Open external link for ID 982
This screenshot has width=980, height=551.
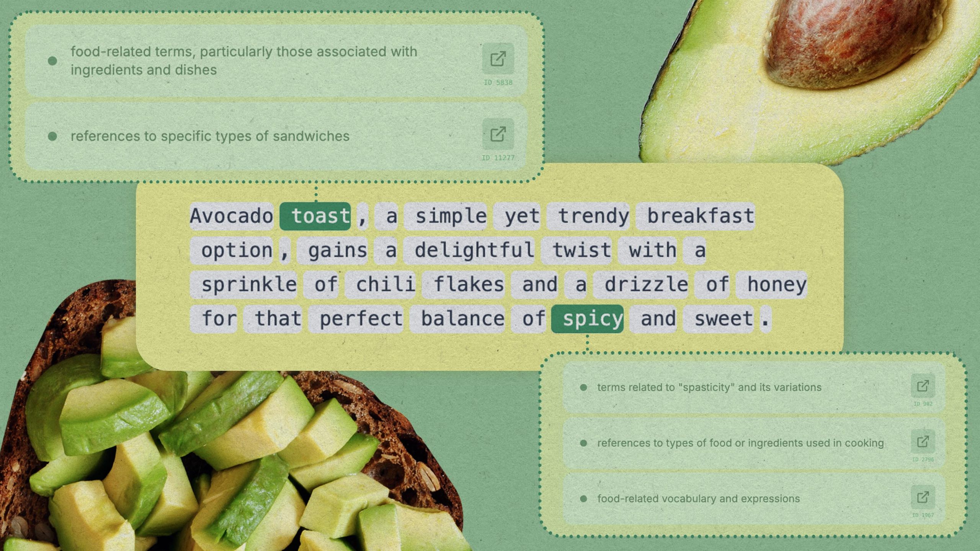tap(922, 385)
